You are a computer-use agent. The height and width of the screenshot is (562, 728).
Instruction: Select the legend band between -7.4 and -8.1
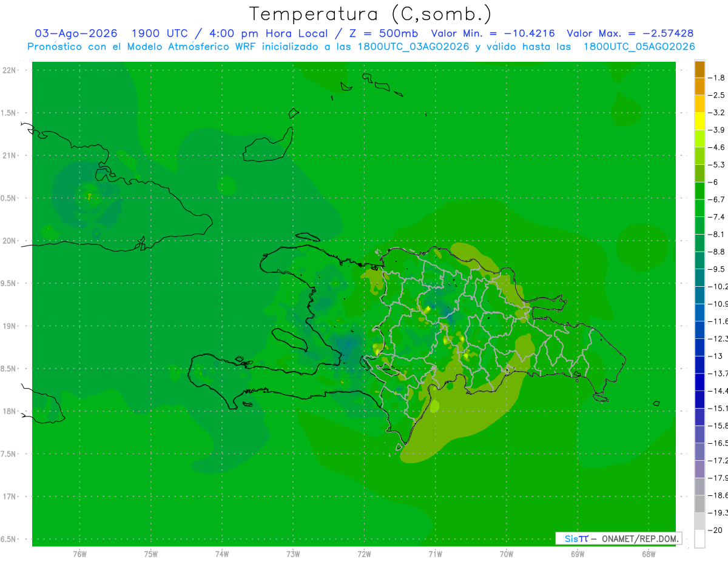(x=699, y=226)
